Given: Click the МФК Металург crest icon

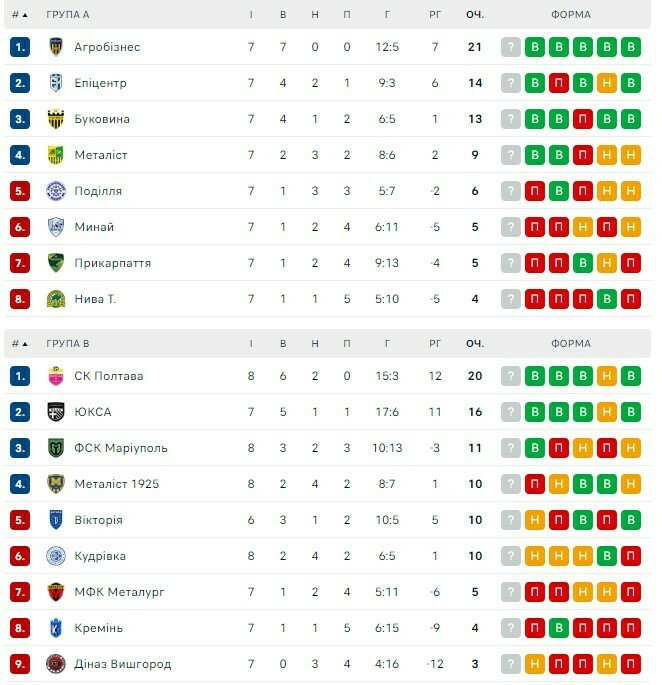Looking at the screenshot, I should (x=56, y=592).
